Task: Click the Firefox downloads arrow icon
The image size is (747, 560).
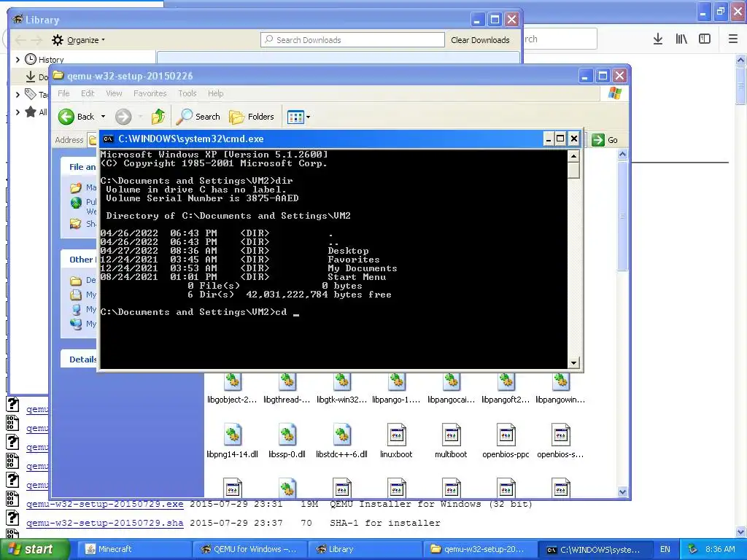Action: 658,39
